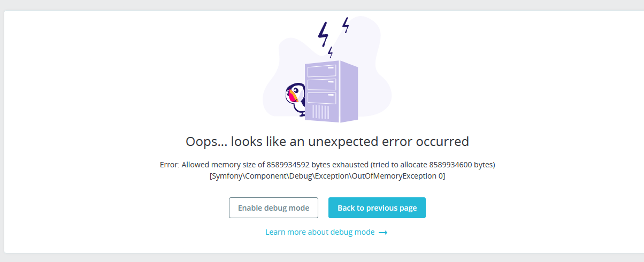Click the puffin's orange beak
The height and width of the screenshot is (262, 644).
(292, 97)
